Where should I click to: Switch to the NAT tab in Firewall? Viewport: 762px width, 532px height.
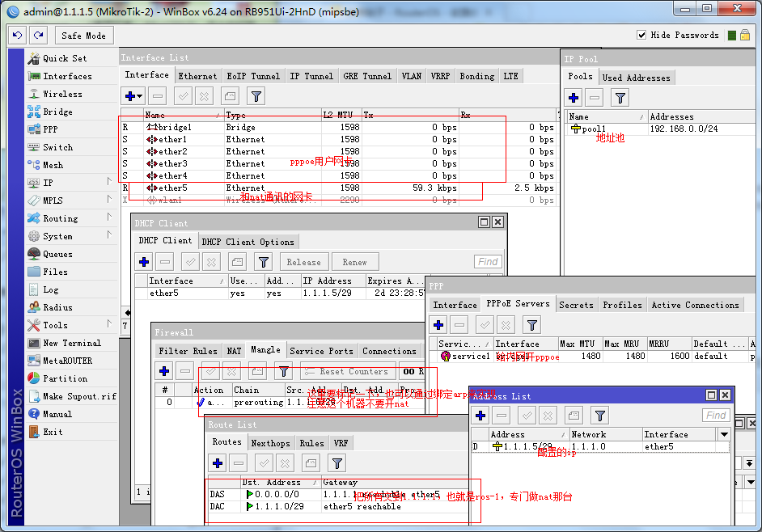pyautogui.click(x=234, y=351)
